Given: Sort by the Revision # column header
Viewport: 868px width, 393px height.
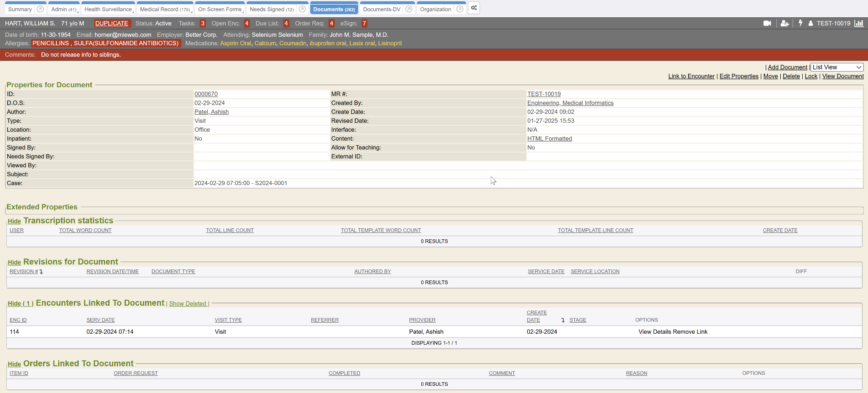Looking at the screenshot, I should [x=24, y=271].
